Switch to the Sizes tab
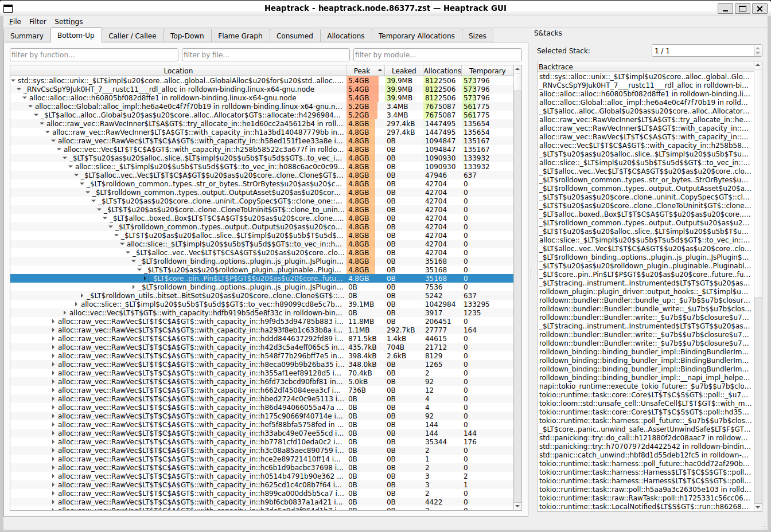This screenshot has width=771, height=532. [x=477, y=35]
